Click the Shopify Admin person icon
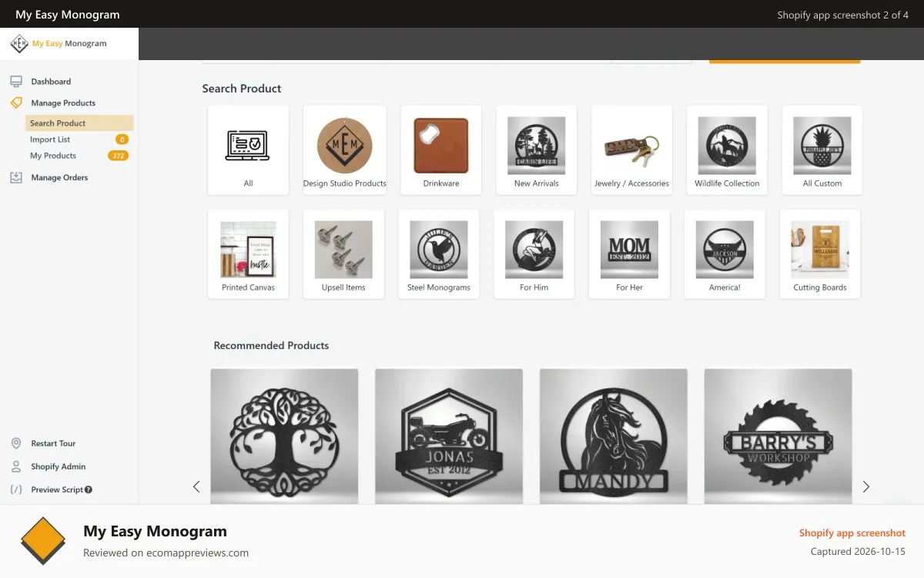This screenshot has height=578, width=924. (16, 466)
